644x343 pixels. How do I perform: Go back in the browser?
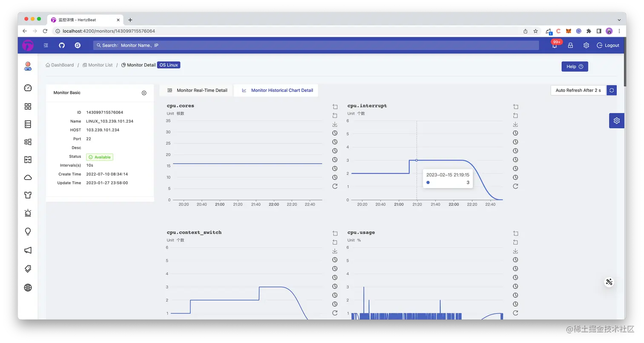(x=25, y=31)
